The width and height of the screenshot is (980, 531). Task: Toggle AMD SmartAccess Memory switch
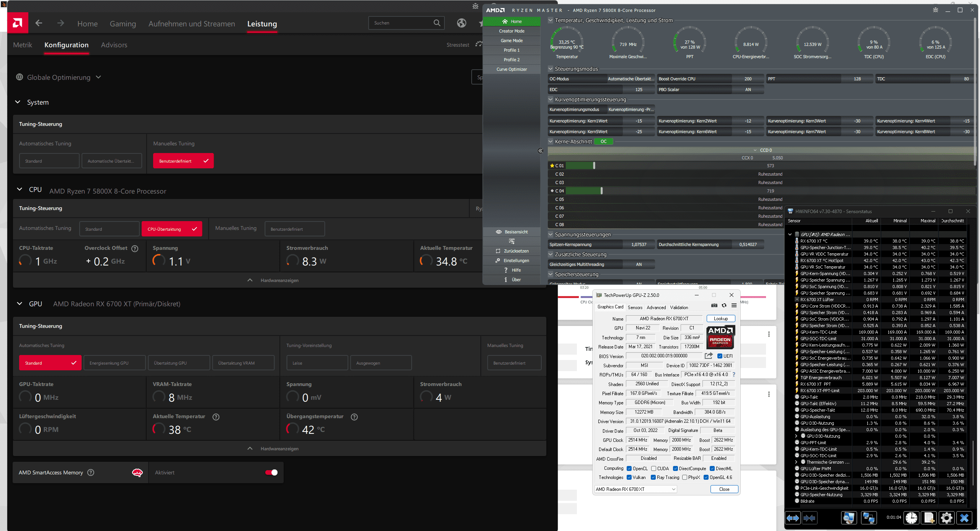271,472
